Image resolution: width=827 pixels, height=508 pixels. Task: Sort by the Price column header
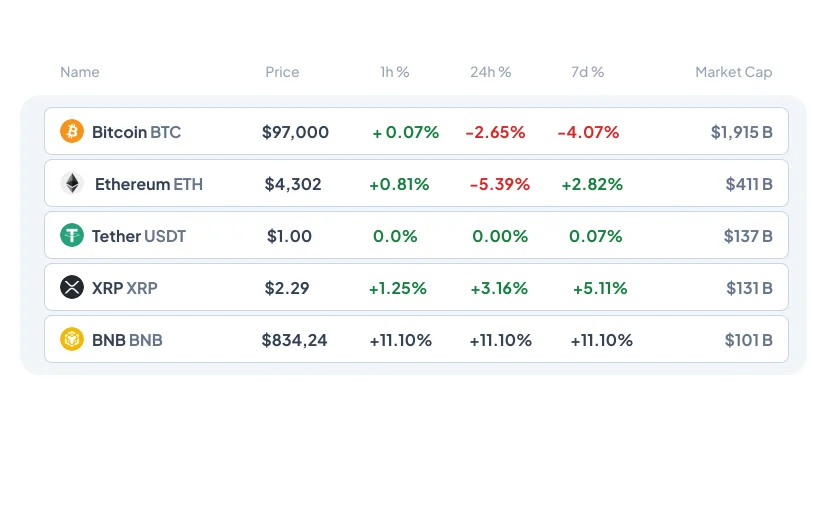click(282, 72)
